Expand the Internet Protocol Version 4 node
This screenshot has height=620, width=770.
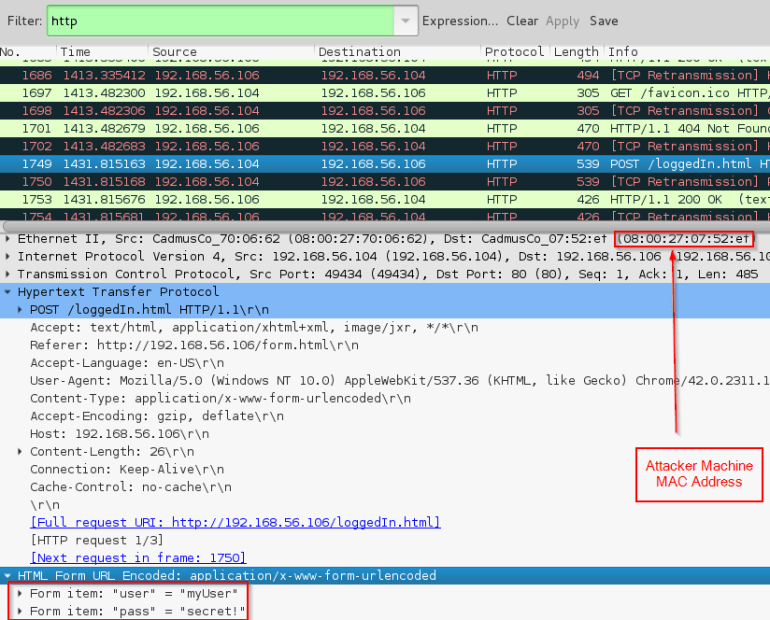tap(7, 256)
